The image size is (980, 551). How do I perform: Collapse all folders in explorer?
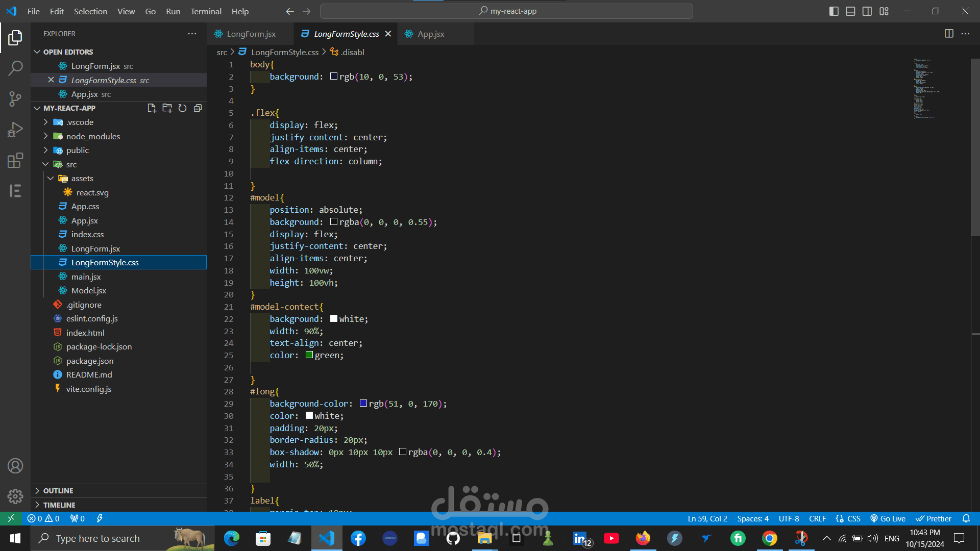pyautogui.click(x=198, y=108)
